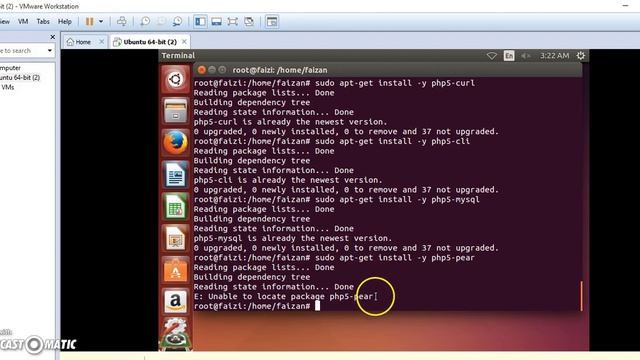This screenshot has width=640, height=360.
Task: Send Ctrl+Alt+Del to the guest
Action: click(x=122, y=21)
